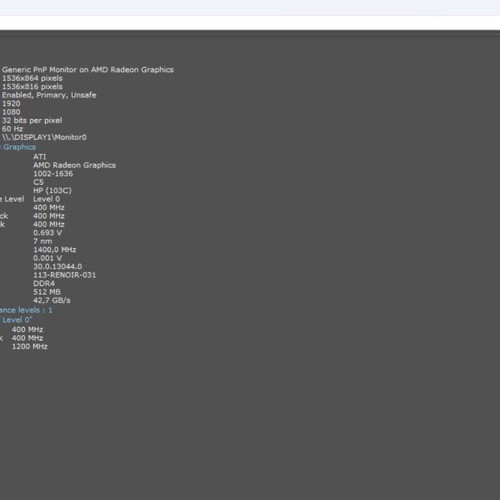Click the HP (103C) subvendor value

52,191
